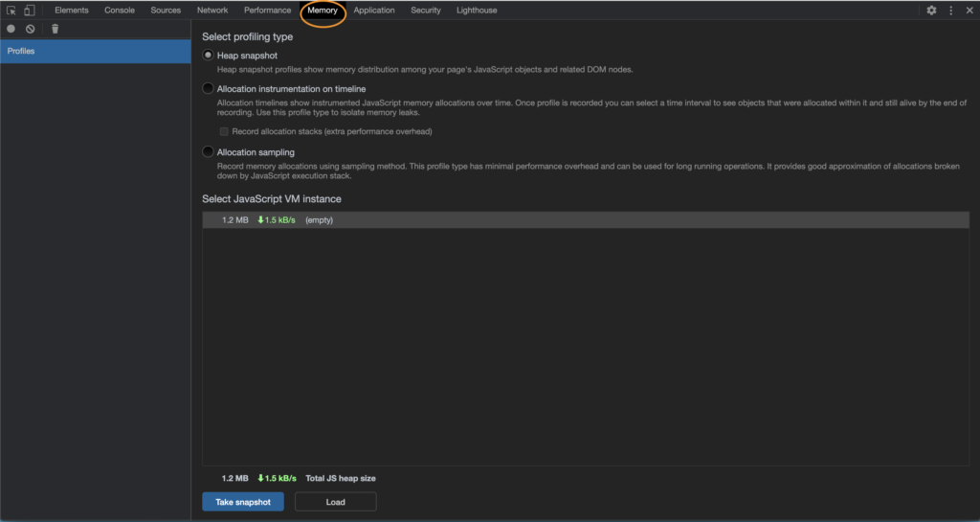Click the inspect element picker icon

11,11
